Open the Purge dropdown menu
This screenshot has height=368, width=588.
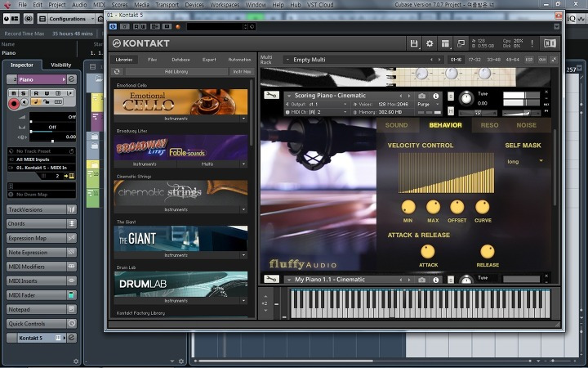click(x=429, y=105)
